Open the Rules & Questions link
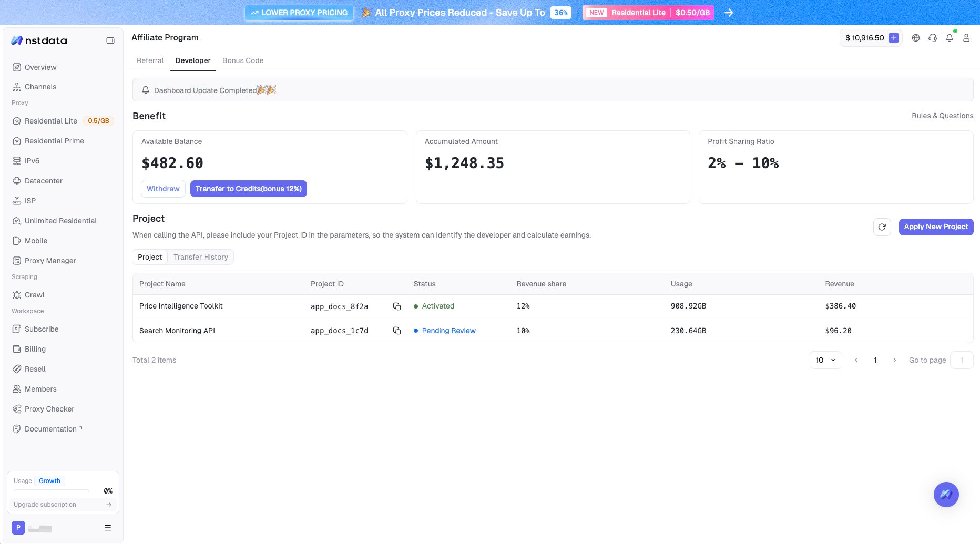This screenshot has width=980, height=544. [x=943, y=116]
